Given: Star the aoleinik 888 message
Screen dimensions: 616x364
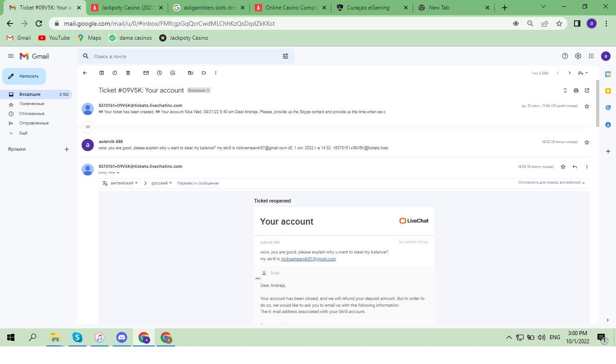Looking at the screenshot, I should click(x=587, y=142).
